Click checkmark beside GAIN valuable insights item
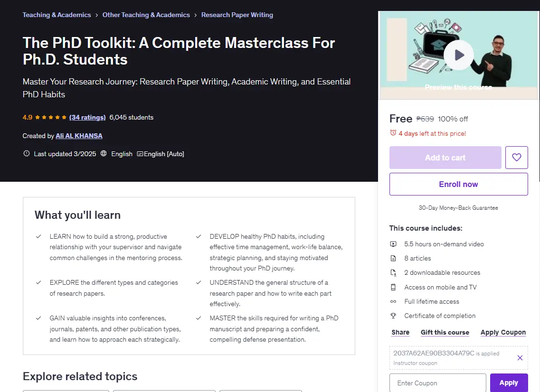 [38, 318]
